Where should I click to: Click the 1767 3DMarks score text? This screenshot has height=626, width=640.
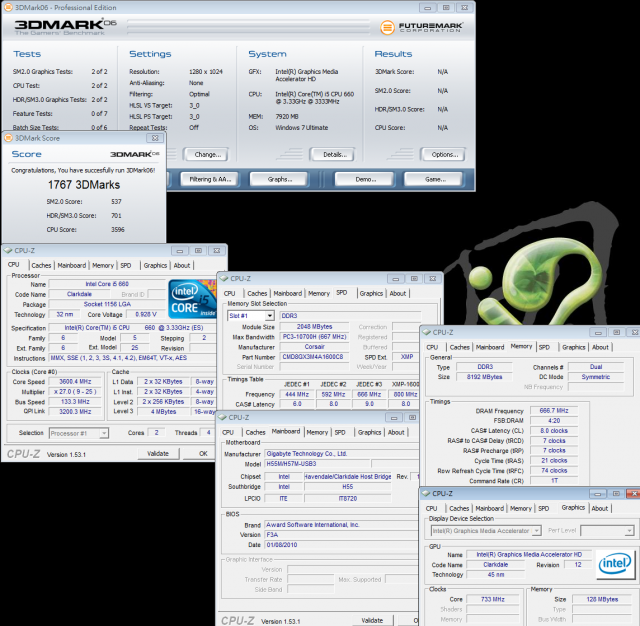point(84,185)
